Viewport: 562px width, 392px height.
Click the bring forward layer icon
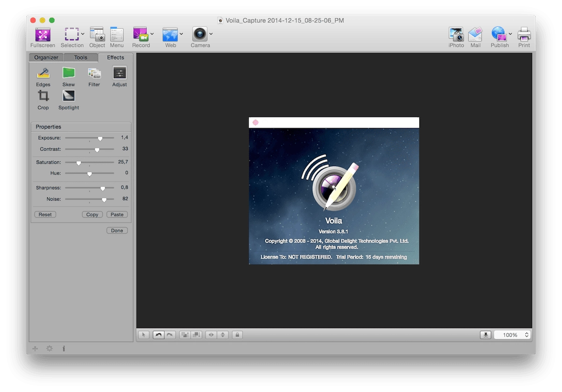coord(185,334)
